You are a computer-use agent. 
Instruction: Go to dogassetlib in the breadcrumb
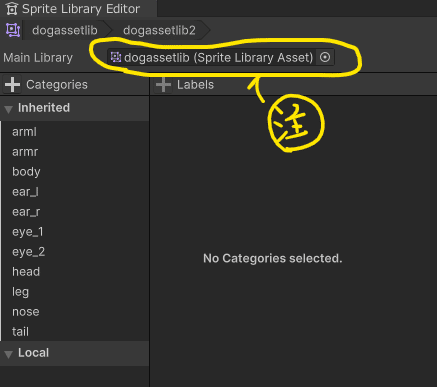65,30
